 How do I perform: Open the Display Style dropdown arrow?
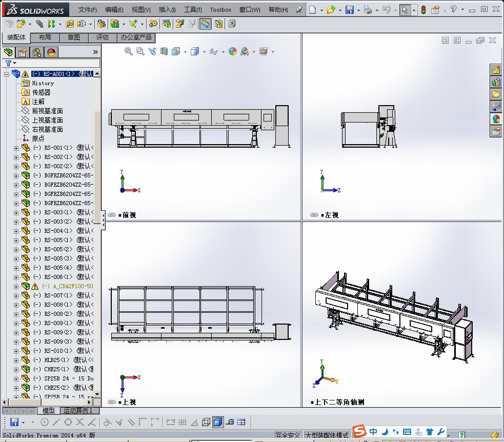(x=204, y=52)
